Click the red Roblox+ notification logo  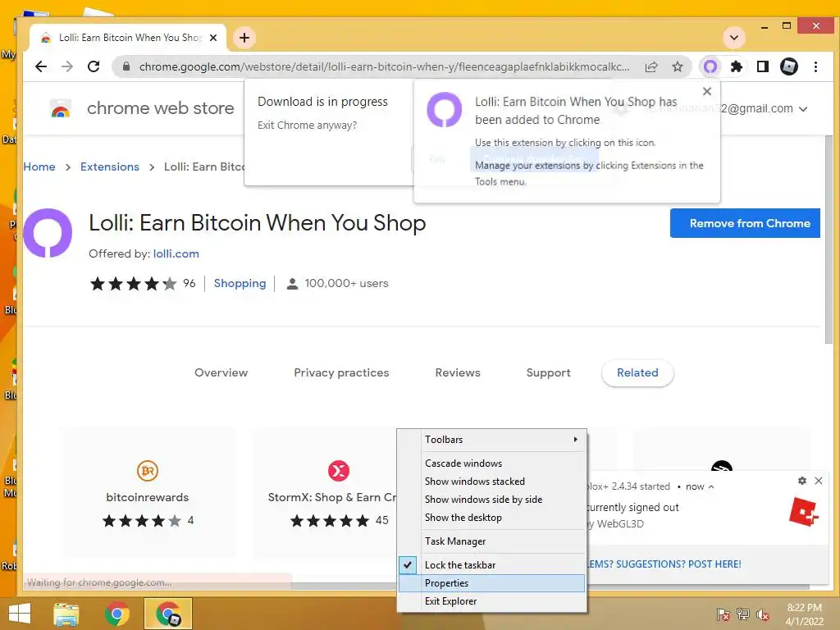point(804,512)
